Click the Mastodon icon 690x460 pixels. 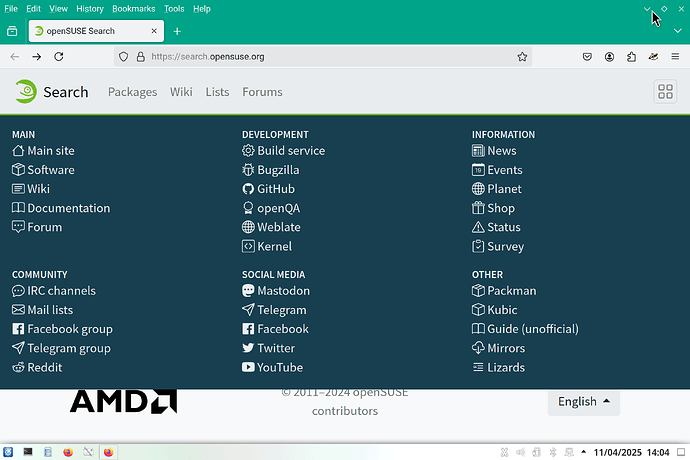tap(248, 291)
